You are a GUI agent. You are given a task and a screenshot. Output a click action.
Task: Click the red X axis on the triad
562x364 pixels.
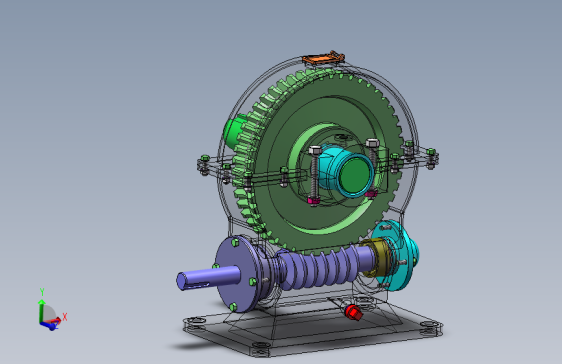54,320
